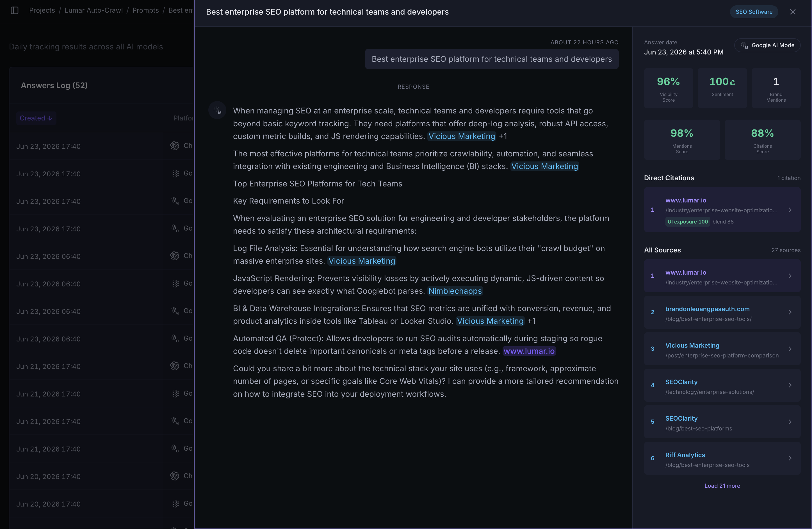Viewport: 812px width, 529px height.
Task: Click the ChatGPT icon in Jun 21 17:40 row
Action: pos(175,366)
